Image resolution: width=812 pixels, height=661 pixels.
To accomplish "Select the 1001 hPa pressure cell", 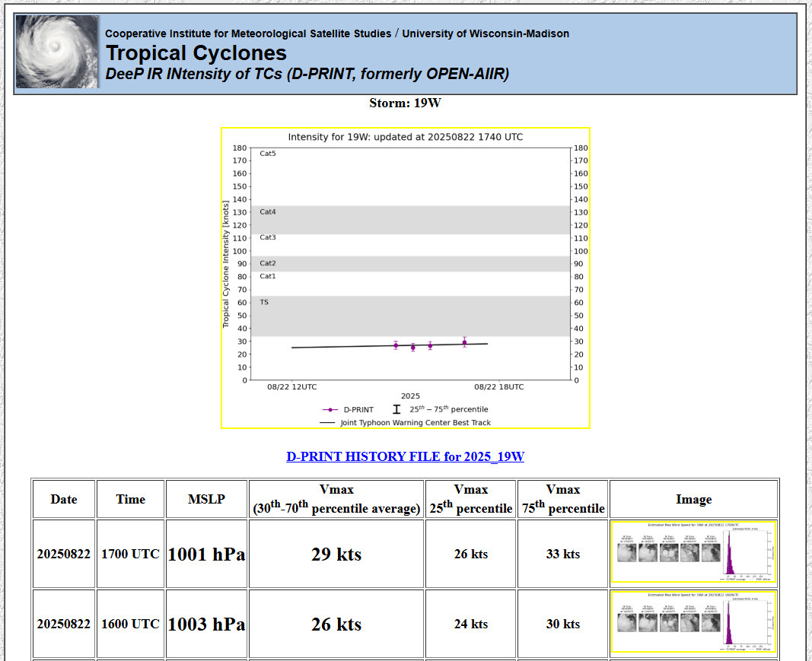I will [206, 555].
